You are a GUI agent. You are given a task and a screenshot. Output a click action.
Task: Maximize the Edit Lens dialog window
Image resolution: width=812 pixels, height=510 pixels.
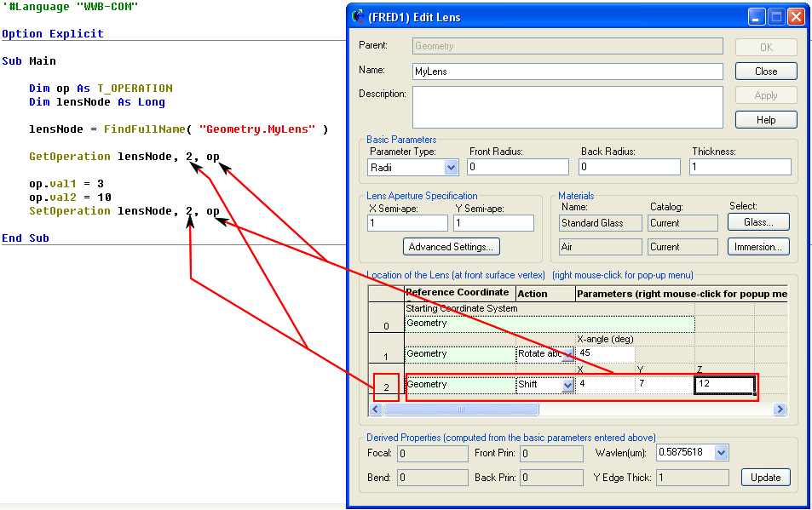point(776,16)
